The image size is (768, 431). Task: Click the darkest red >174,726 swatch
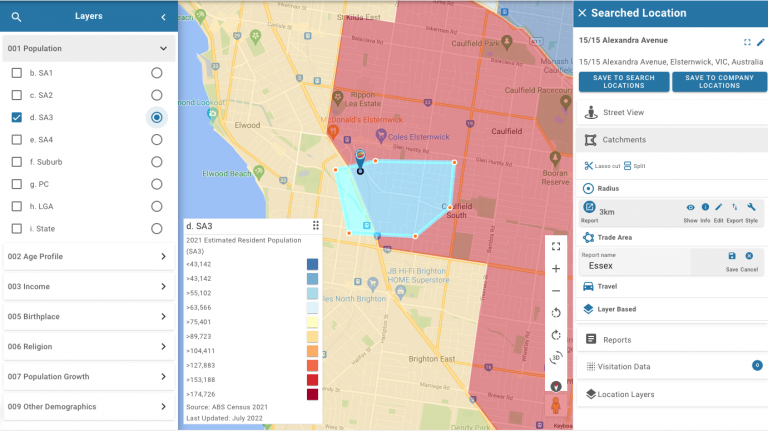coord(313,396)
